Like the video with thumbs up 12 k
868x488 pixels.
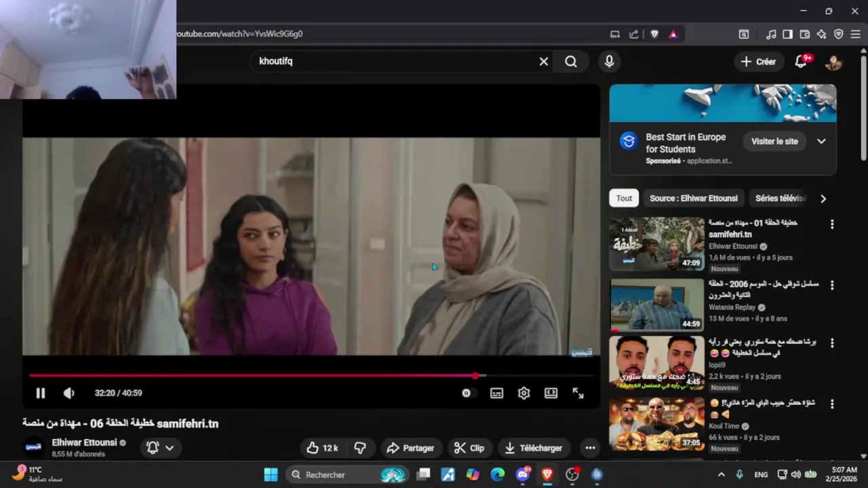pos(323,448)
